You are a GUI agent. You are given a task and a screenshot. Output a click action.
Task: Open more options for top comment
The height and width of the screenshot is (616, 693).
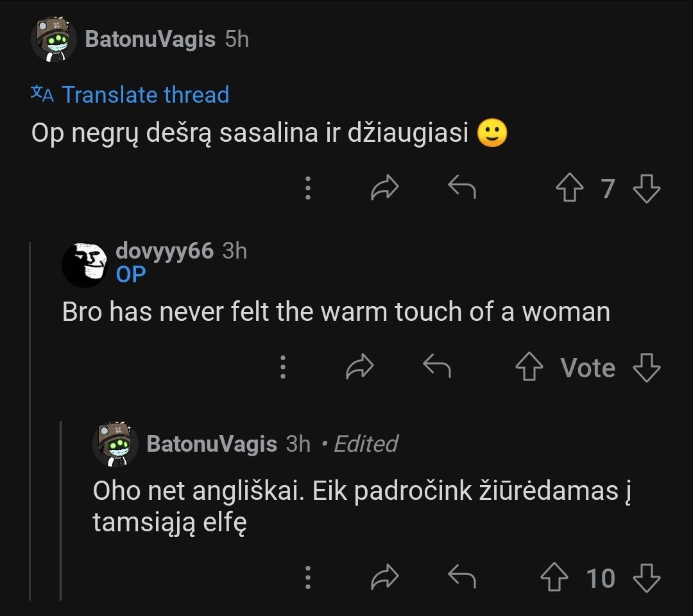pos(308,189)
